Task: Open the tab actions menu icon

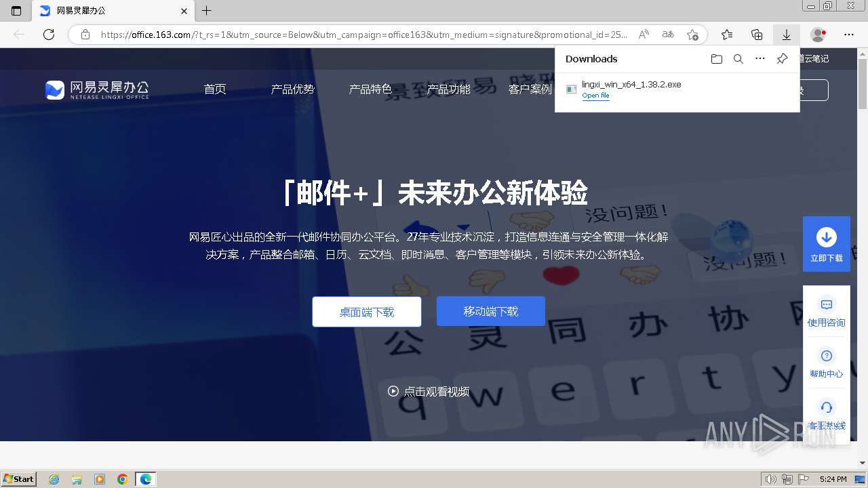Action: tap(16, 11)
